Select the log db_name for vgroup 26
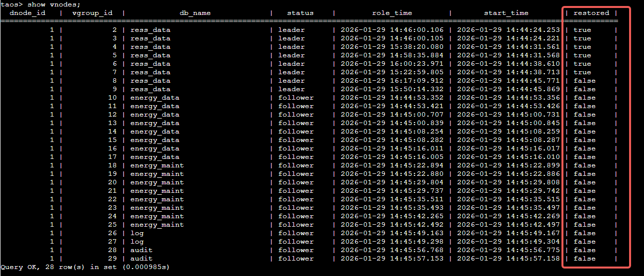Screen dimensions: 644x276 tap(137, 233)
